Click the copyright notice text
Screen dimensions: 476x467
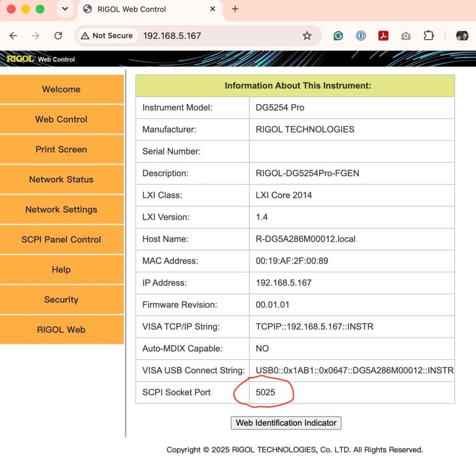point(294,450)
